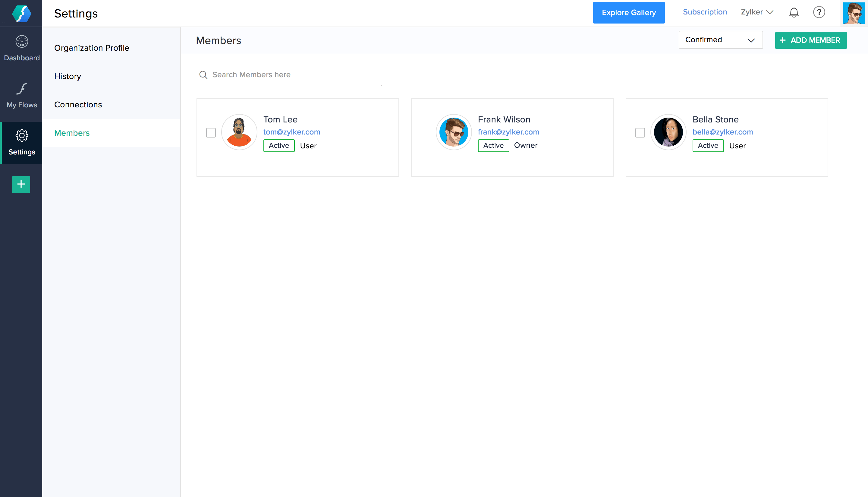Click the Settings gear icon
This screenshot has width=868, height=497.
[x=21, y=136]
